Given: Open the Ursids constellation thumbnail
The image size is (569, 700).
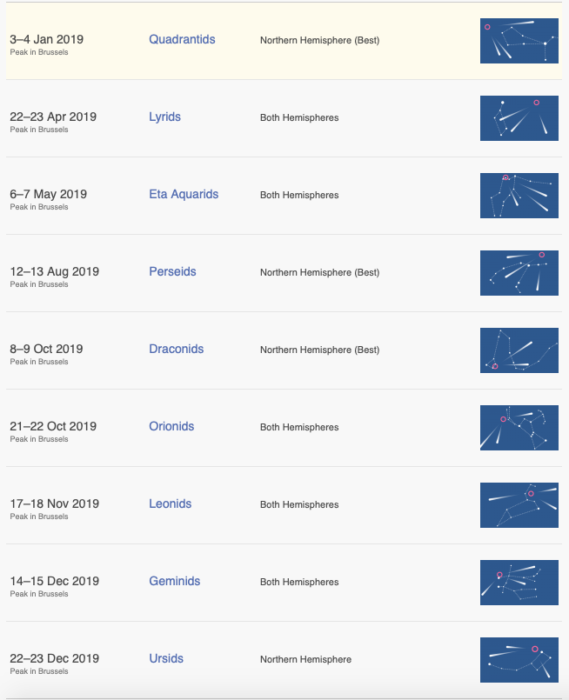Looking at the screenshot, I should [519, 660].
